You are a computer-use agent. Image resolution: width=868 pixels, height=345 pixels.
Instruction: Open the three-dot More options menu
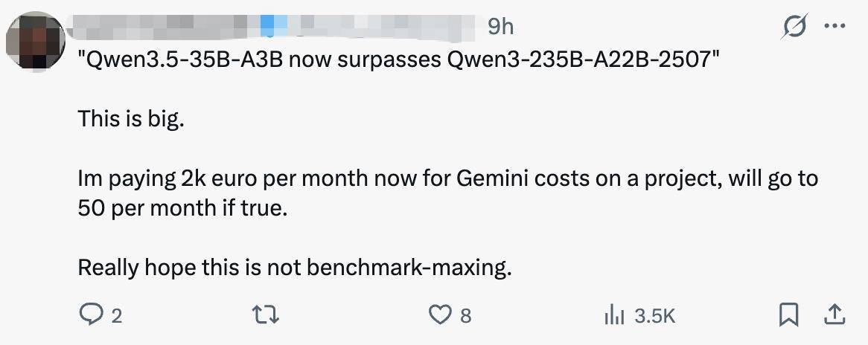click(835, 27)
